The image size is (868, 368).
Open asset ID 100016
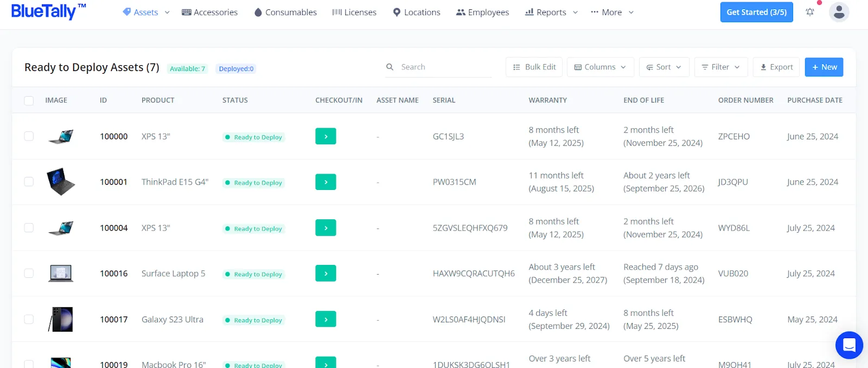click(x=114, y=274)
